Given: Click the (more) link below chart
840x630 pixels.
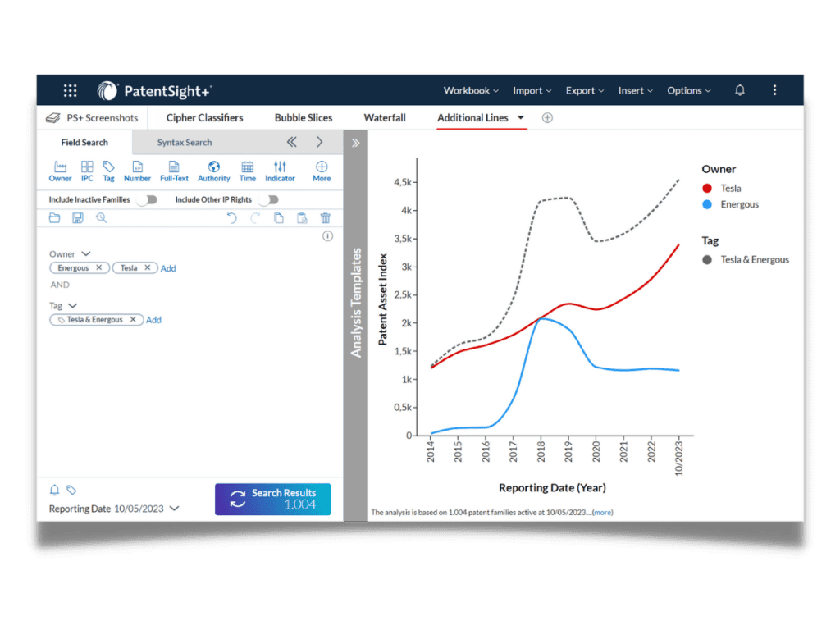Looking at the screenshot, I should 602,513.
